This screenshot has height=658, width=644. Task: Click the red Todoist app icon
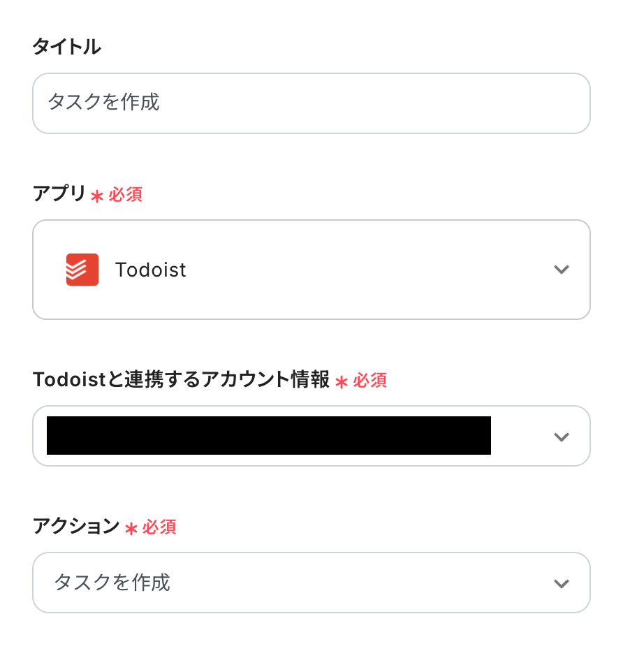(x=82, y=270)
